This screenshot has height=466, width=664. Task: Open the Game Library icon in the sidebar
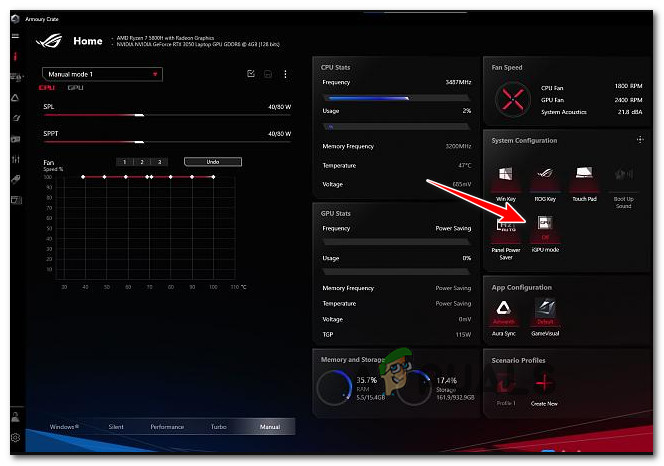click(16, 139)
